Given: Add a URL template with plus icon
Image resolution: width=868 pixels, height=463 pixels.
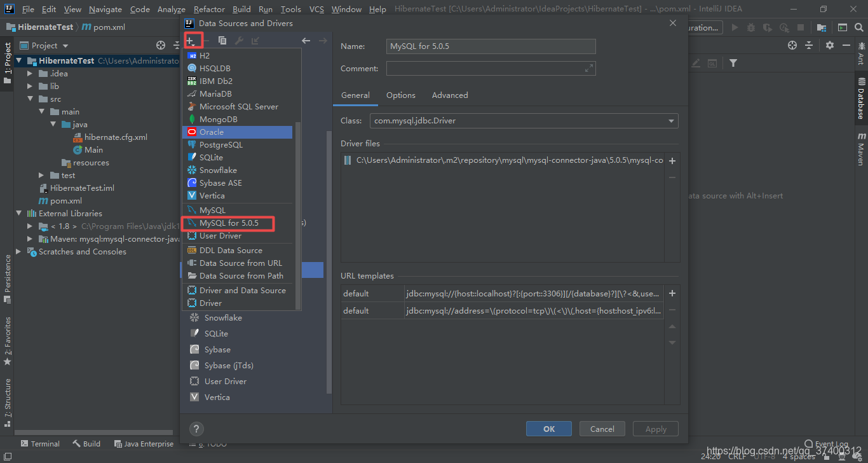Looking at the screenshot, I should pyautogui.click(x=672, y=293).
